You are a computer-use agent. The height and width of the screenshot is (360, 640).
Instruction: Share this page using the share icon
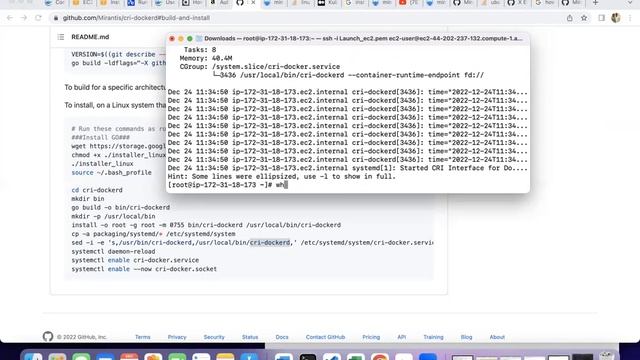[x=569, y=18]
